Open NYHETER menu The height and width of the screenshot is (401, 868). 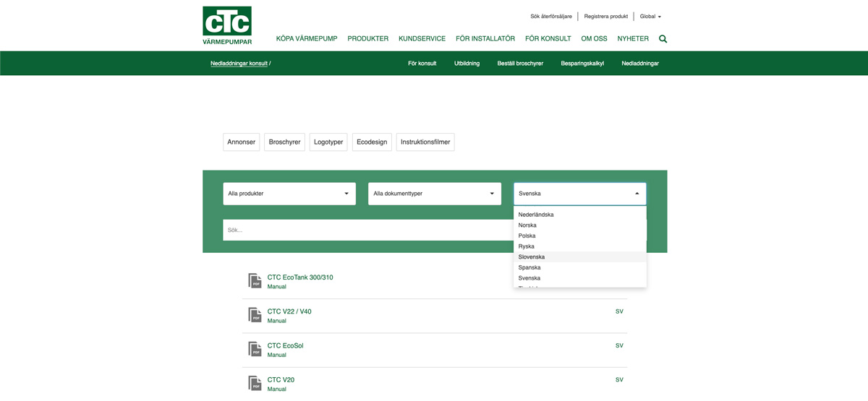(633, 39)
